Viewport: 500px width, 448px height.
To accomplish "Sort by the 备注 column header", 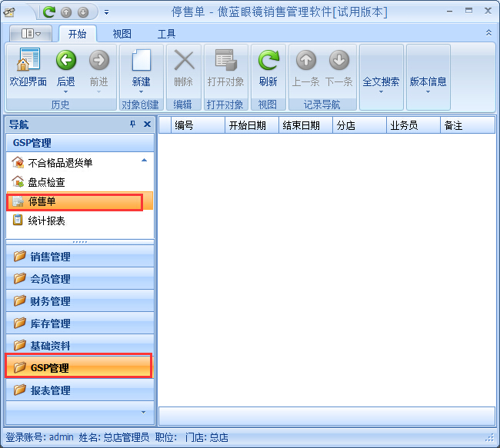I will (x=468, y=125).
